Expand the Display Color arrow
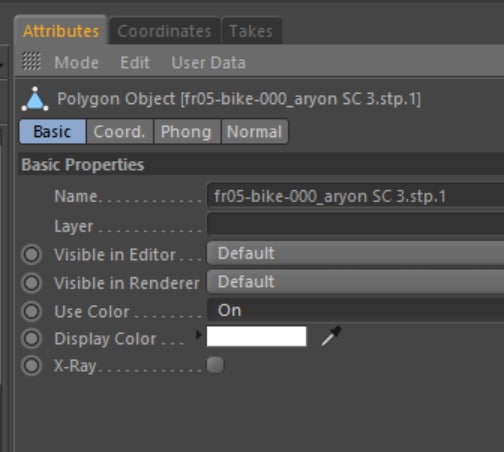504x452 pixels. (x=199, y=334)
